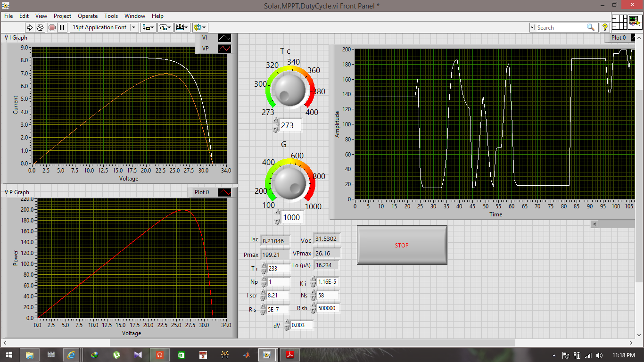Click the G value field 1000
The width and height of the screenshot is (644, 362).
(292, 217)
